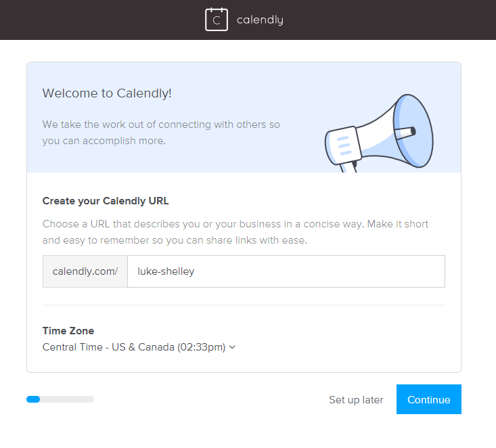
Task: Click the Set up later link
Action: (x=356, y=399)
